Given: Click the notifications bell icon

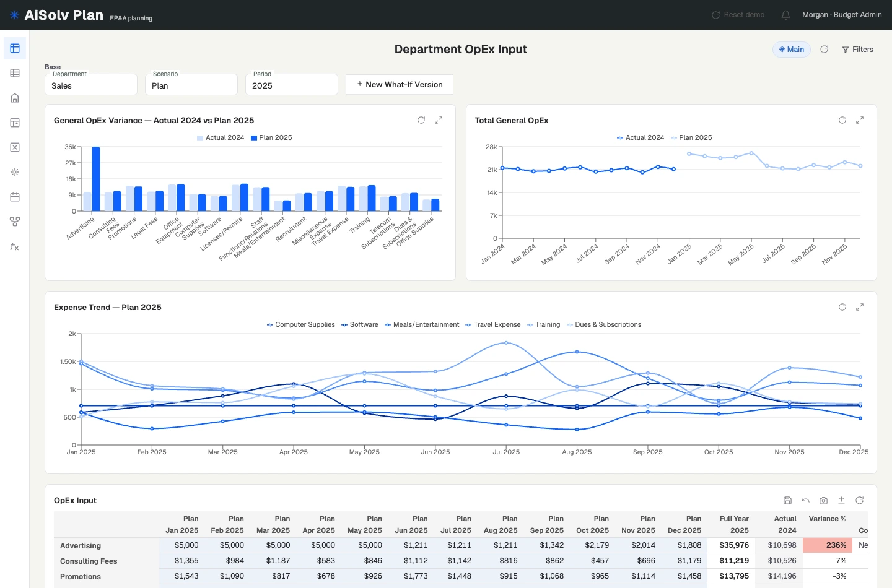Looking at the screenshot, I should 785,15.
